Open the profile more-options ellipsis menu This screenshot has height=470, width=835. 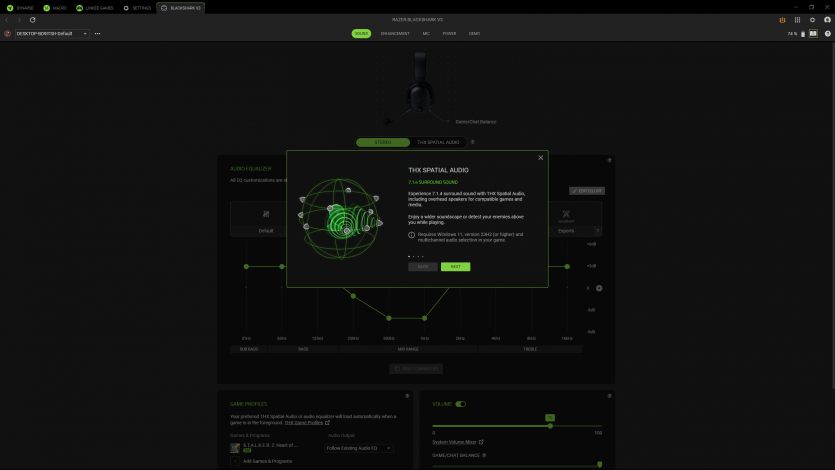coord(97,33)
